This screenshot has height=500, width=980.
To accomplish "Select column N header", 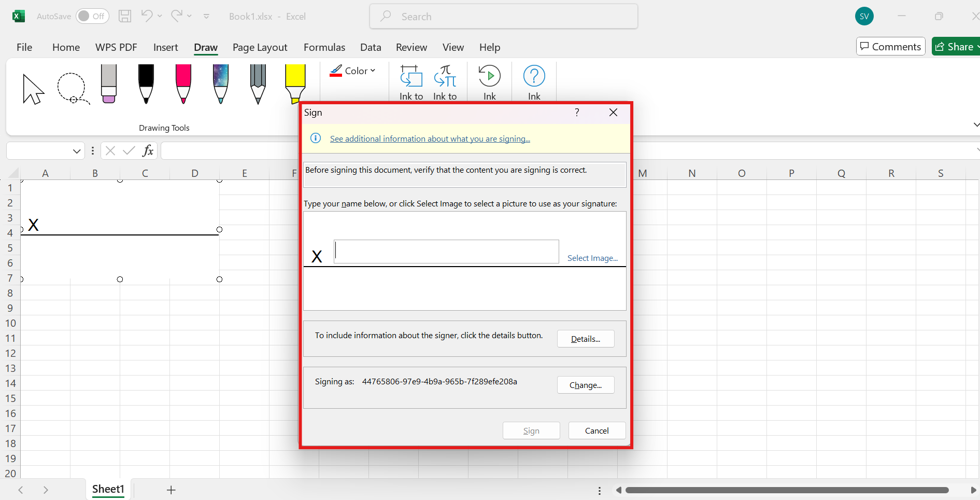I will 692,173.
